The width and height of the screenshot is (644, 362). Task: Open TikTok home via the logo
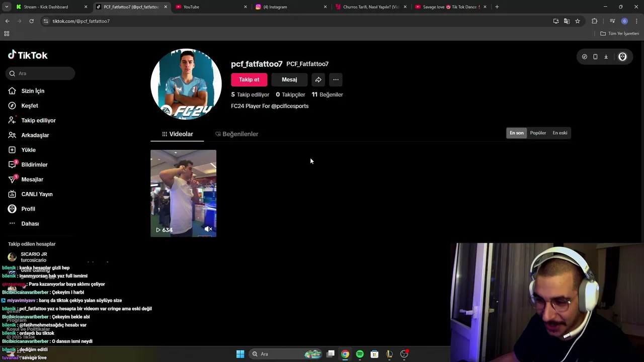[28, 55]
